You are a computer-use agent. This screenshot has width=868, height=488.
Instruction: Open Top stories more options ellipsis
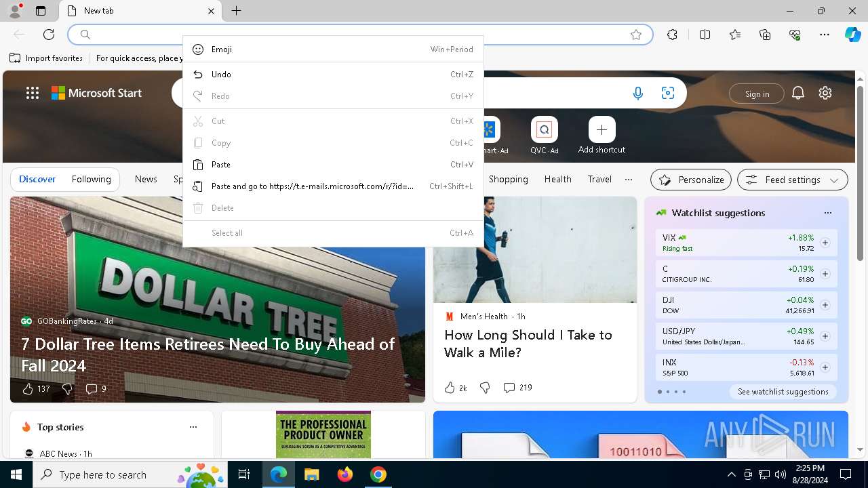[193, 427]
